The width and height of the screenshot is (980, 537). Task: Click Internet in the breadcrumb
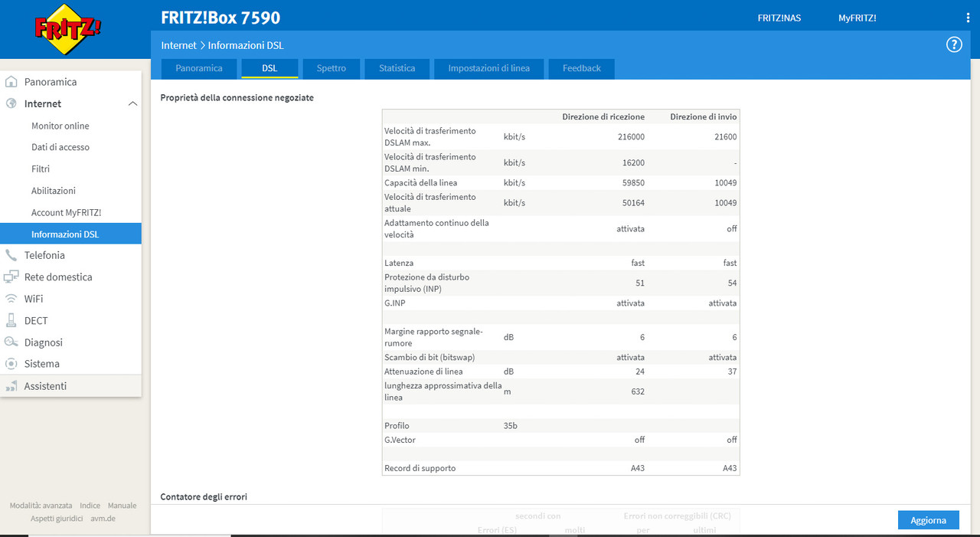[178, 46]
